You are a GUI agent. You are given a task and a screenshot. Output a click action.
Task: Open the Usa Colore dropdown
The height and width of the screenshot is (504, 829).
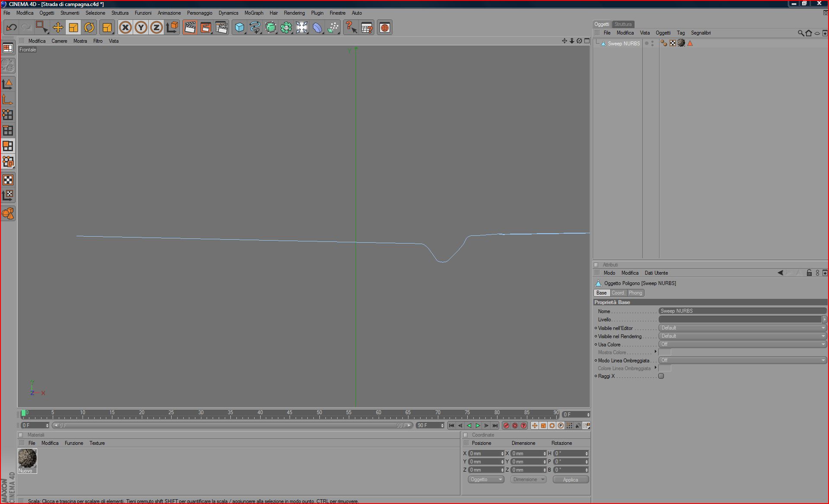[x=742, y=344]
